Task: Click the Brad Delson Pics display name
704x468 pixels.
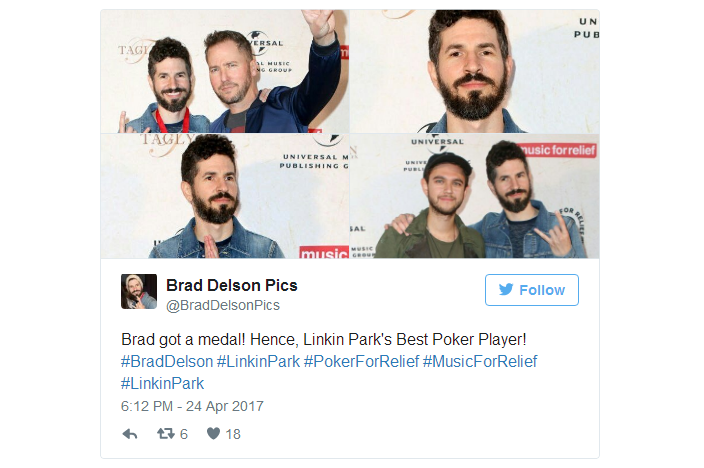Action: coord(232,285)
